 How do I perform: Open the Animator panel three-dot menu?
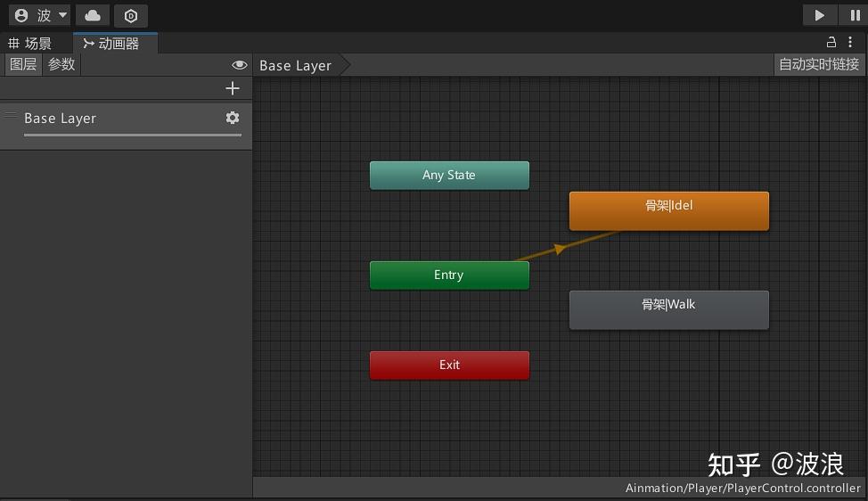click(850, 42)
